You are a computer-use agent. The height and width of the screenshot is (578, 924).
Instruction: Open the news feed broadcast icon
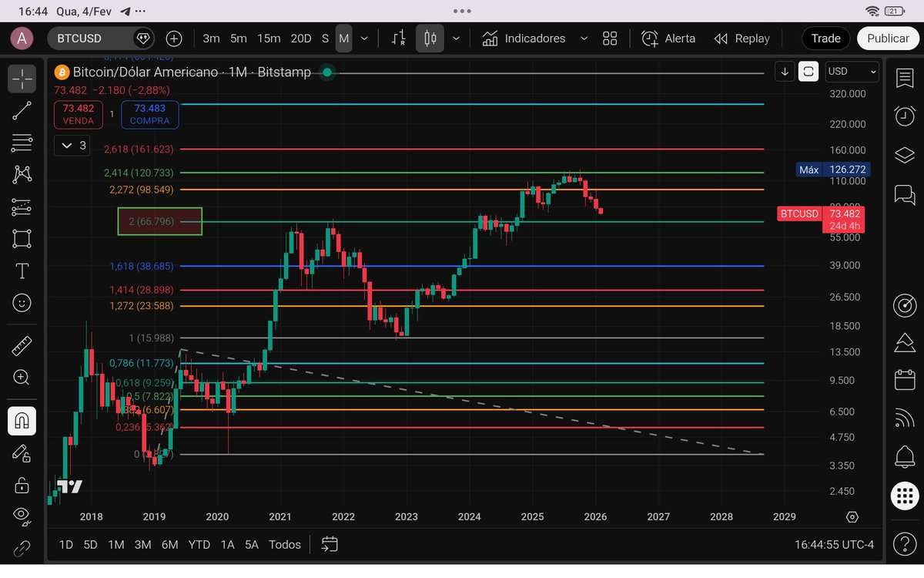click(x=905, y=418)
